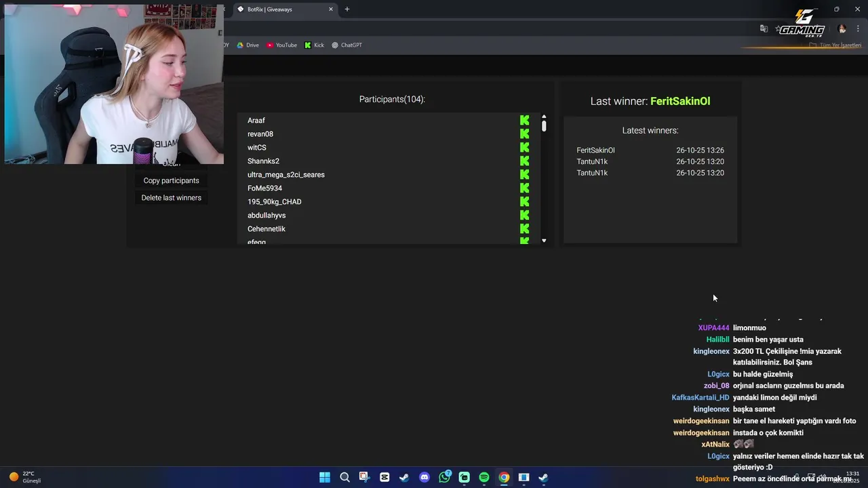Open the ChatGPT bookmark
The height and width of the screenshot is (488, 868).
(x=347, y=45)
